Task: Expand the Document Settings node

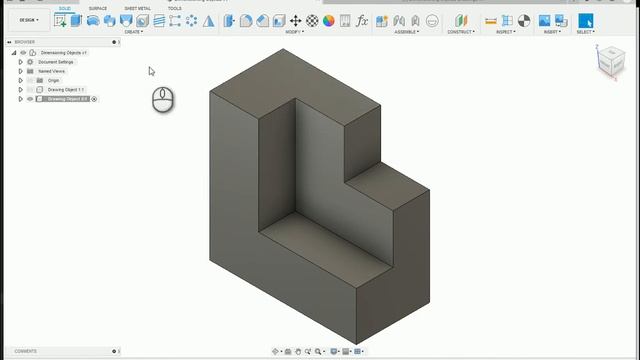Action: [x=20, y=62]
